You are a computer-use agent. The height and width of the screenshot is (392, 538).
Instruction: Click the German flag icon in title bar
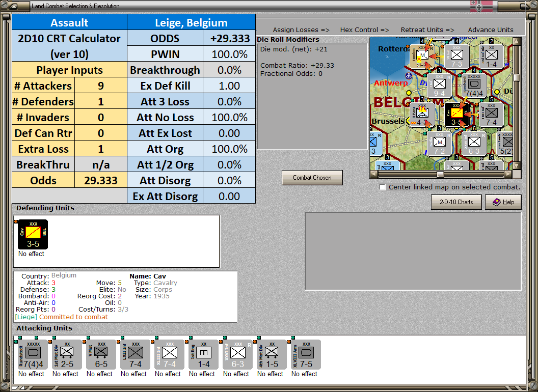[x=481, y=6]
